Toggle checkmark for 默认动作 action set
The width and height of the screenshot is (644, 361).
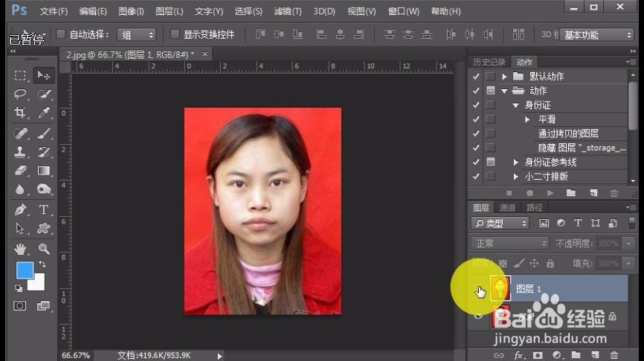click(476, 77)
